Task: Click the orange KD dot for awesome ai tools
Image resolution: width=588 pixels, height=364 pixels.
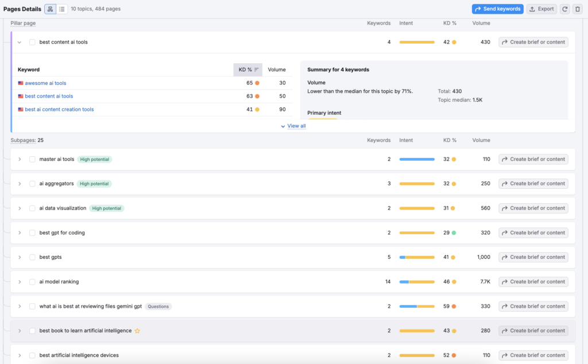Action: pyautogui.click(x=257, y=83)
